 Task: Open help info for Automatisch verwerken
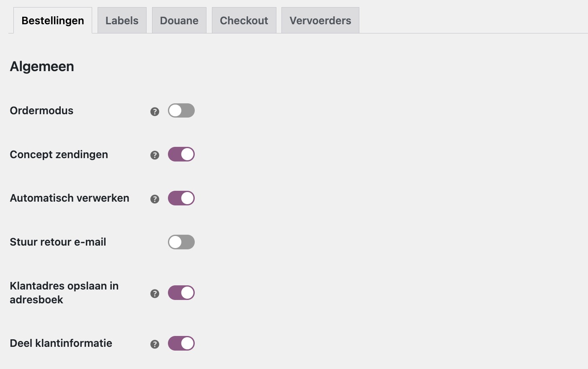[155, 199]
